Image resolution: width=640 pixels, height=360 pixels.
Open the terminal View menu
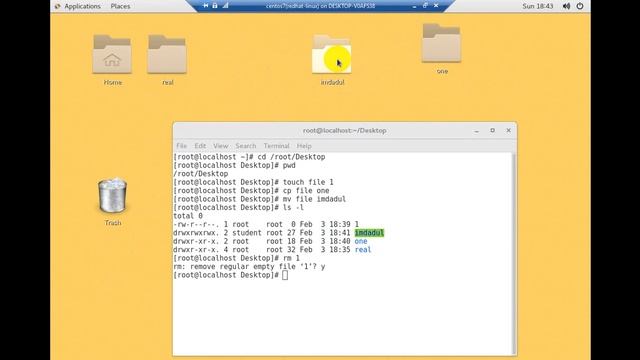(220, 146)
